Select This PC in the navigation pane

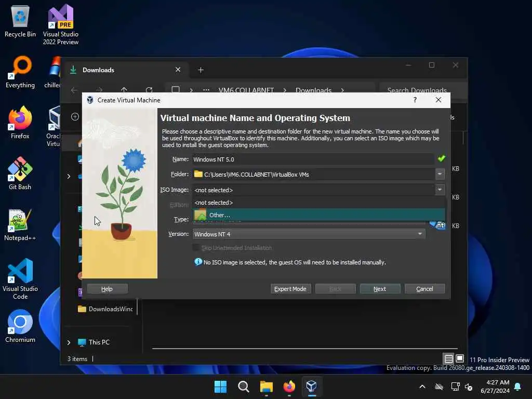pos(99,342)
